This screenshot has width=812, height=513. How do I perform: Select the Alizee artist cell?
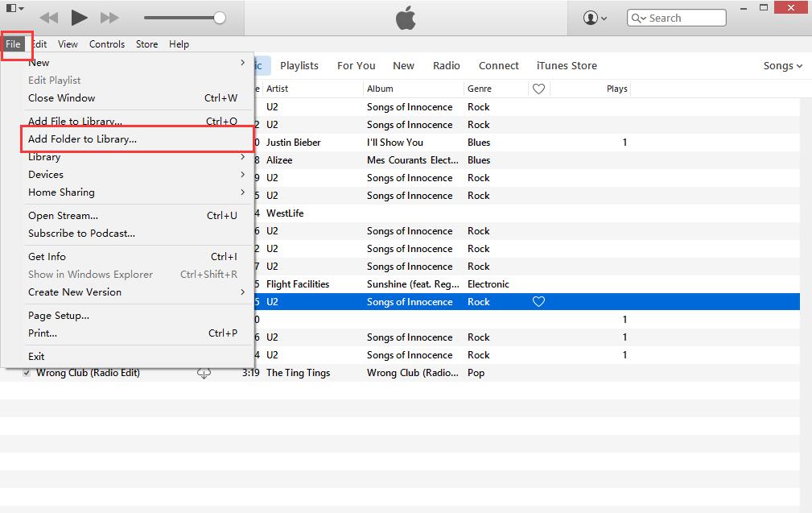pyautogui.click(x=279, y=160)
